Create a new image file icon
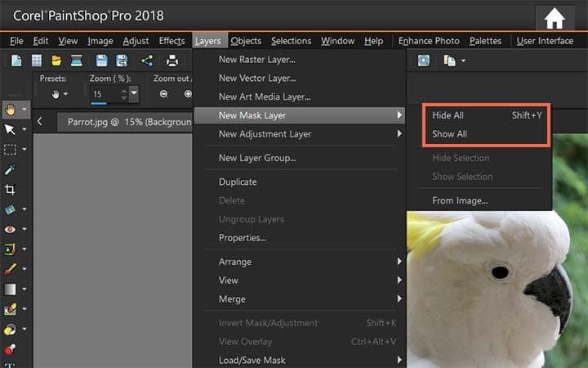 pos(16,61)
